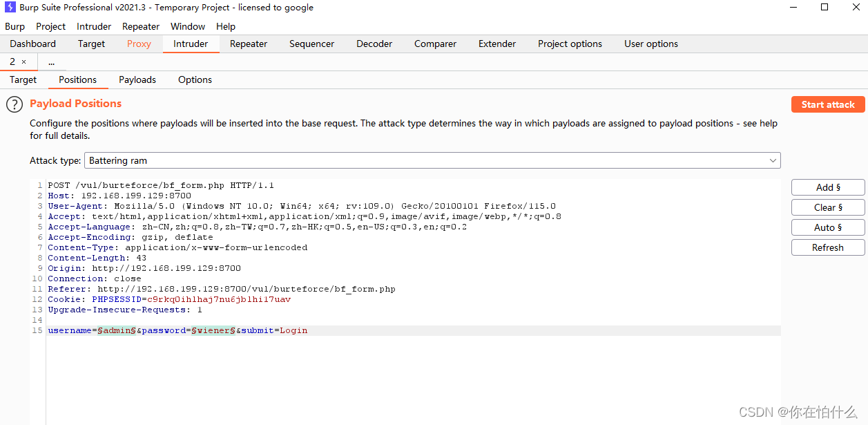Open the Project menu
This screenshot has height=425, width=868.
50,26
